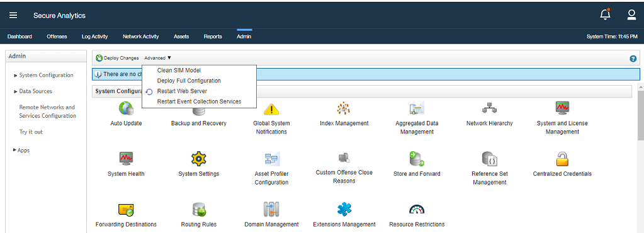Open Index Management icon
The height and width of the screenshot is (233, 644).
click(x=344, y=108)
